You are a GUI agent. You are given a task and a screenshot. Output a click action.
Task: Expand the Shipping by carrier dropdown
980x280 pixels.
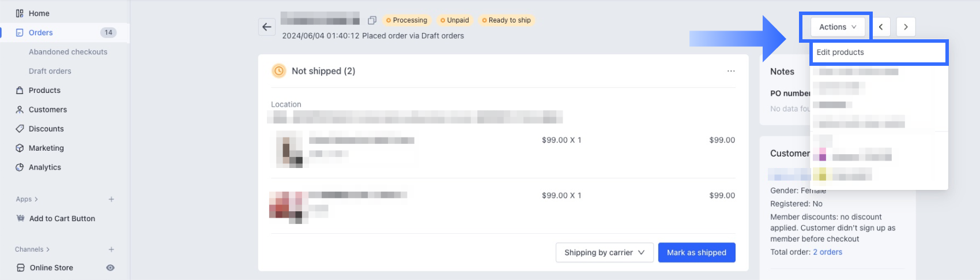tap(604, 253)
